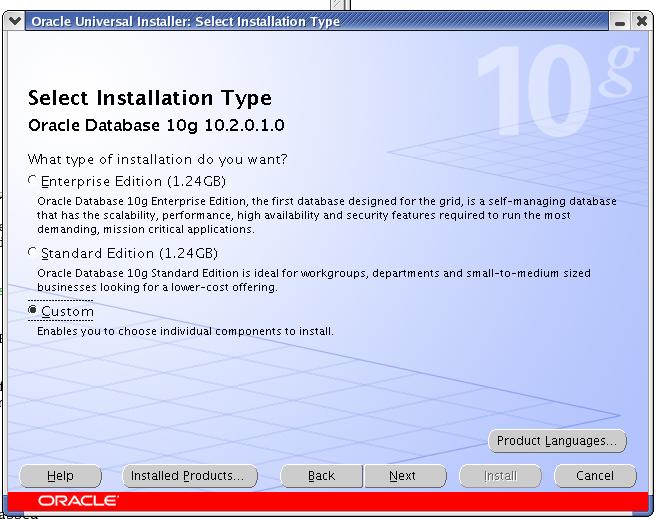Close the Oracle Universal Installer window

point(641,21)
